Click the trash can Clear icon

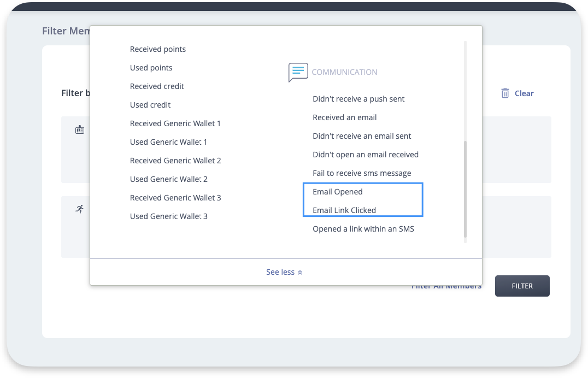pos(505,93)
